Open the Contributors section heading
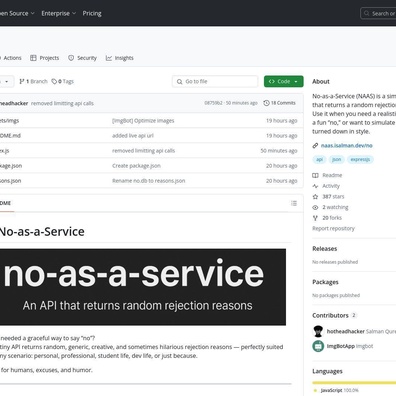This screenshot has height=396, width=396. coord(330,315)
